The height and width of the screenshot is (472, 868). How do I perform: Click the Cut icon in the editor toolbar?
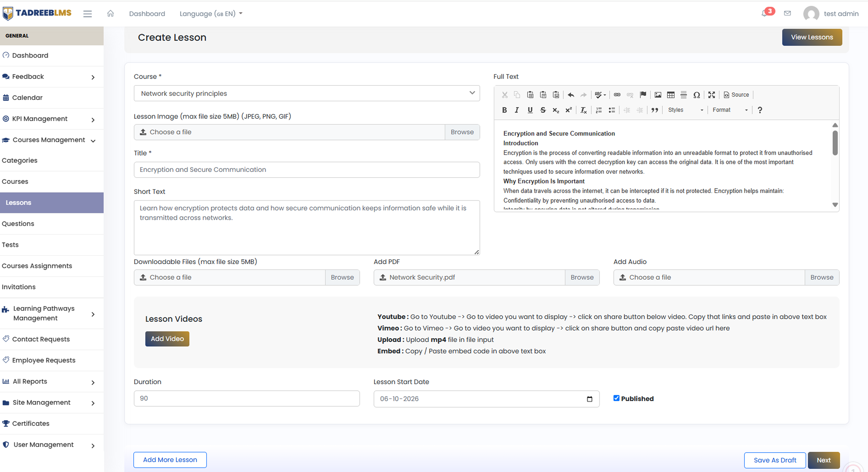click(504, 95)
